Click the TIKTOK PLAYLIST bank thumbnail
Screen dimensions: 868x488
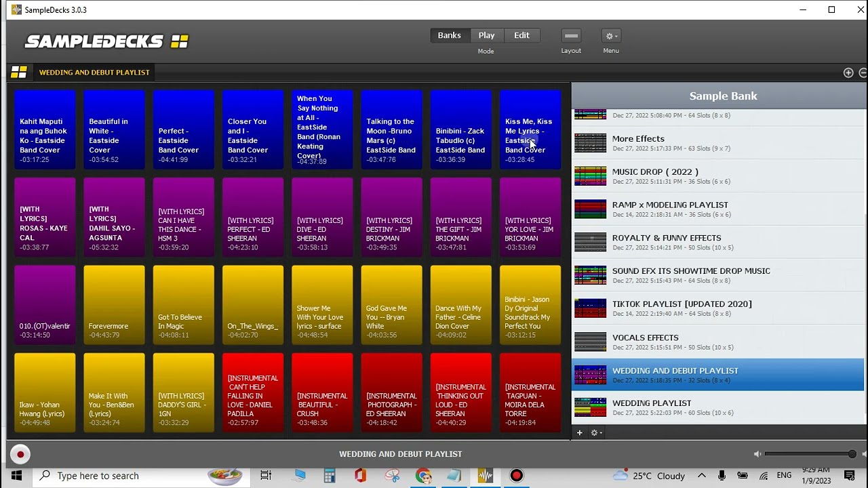pos(590,308)
